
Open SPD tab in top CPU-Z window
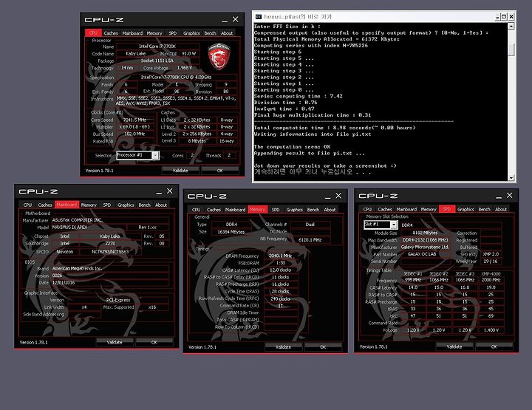pos(173,33)
